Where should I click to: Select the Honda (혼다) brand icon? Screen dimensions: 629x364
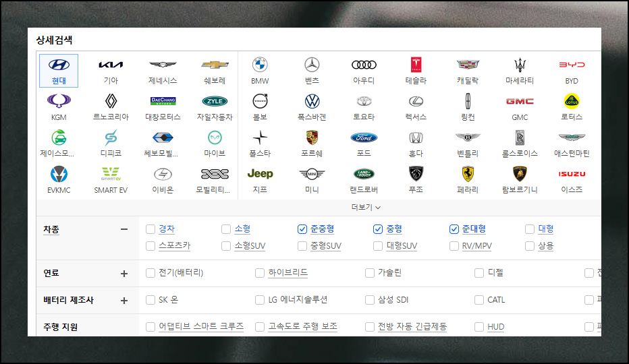click(416, 138)
